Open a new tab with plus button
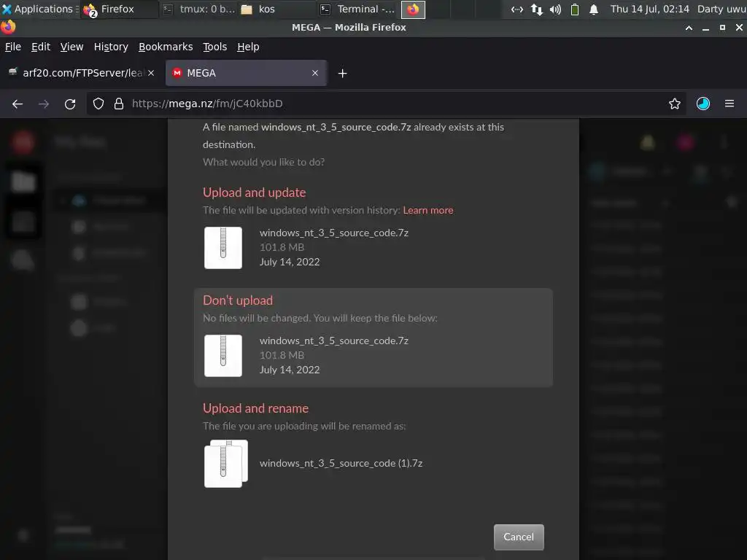The image size is (747, 560). (342, 74)
